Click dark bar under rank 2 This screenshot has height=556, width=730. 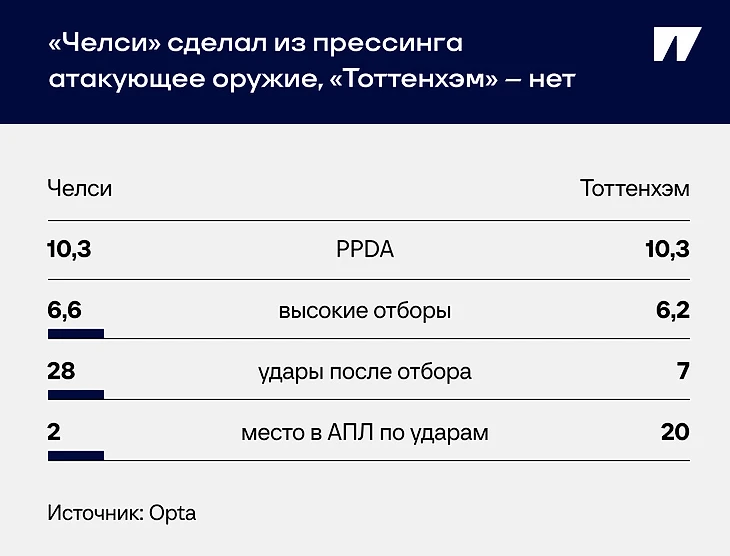point(76,456)
